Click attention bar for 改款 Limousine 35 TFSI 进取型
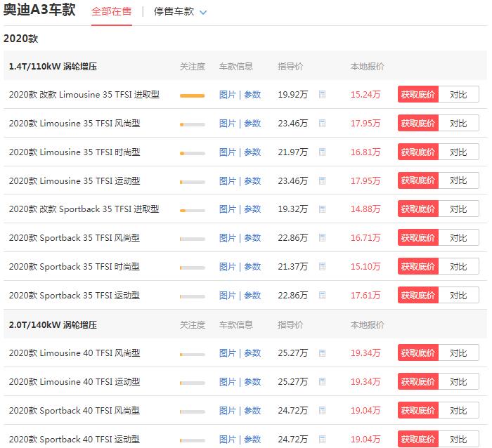The width and height of the screenshot is (492, 448). coord(193,95)
